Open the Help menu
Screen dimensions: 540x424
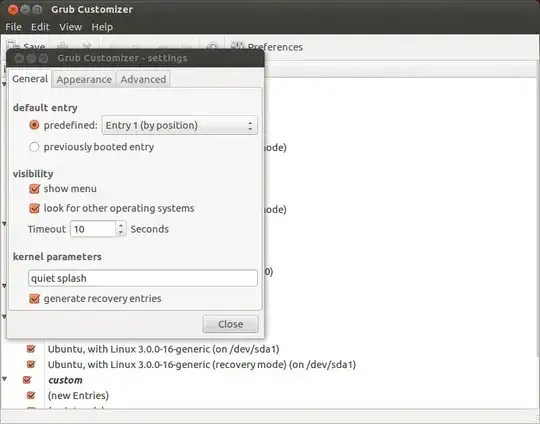pyautogui.click(x=102, y=27)
